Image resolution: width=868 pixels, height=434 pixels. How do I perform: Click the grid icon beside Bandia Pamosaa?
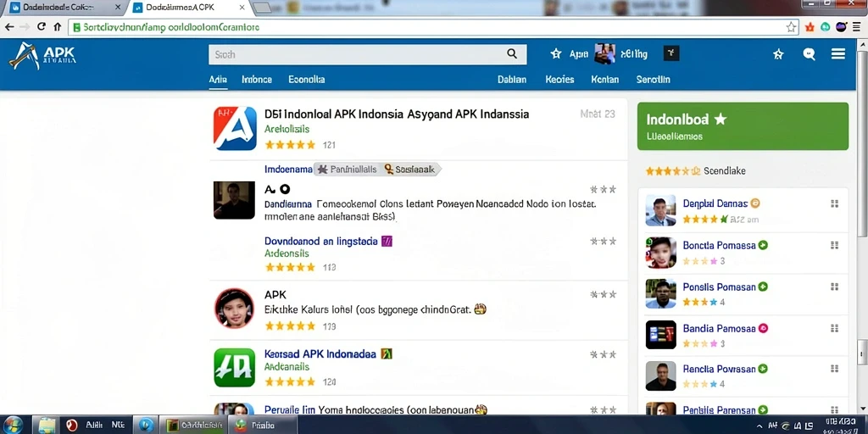pyautogui.click(x=834, y=328)
